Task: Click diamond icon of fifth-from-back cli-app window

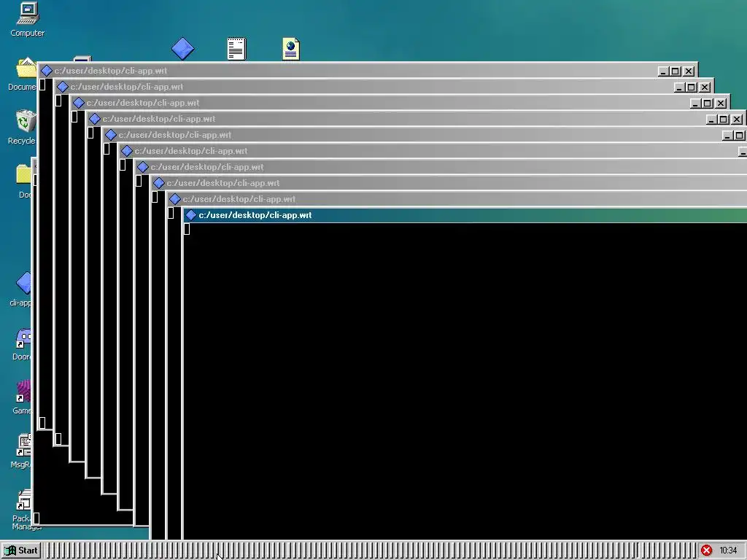Action: (x=111, y=135)
